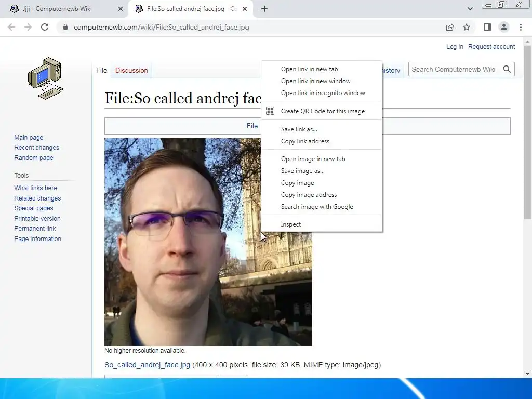Screen dimensions: 532x399
Task: Bookmark this page with the star icon
Action: 467,27
